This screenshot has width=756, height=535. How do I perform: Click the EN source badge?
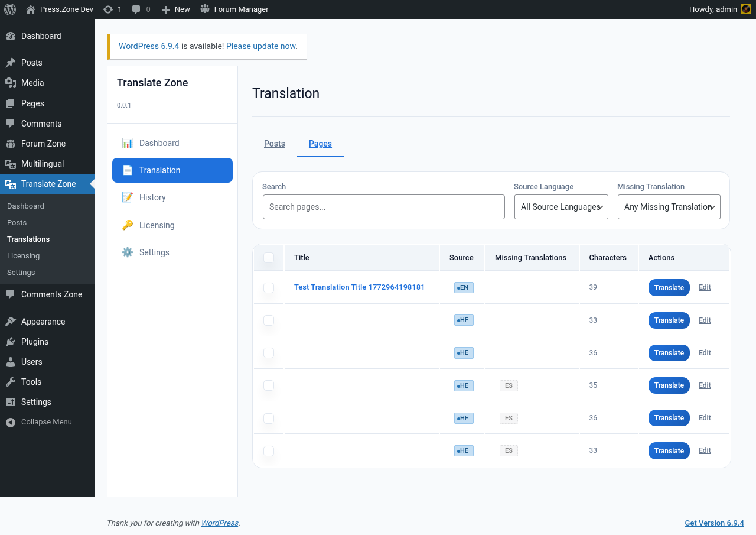point(464,288)
